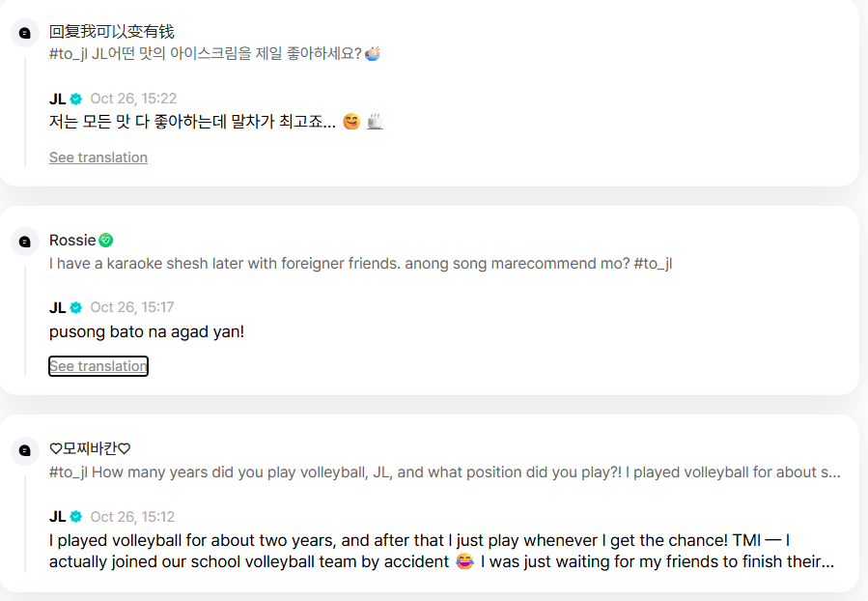The height and width of the screenshot is (601, 868).
Task: Open the Rossie username
Action: click(x=72, y=241)
